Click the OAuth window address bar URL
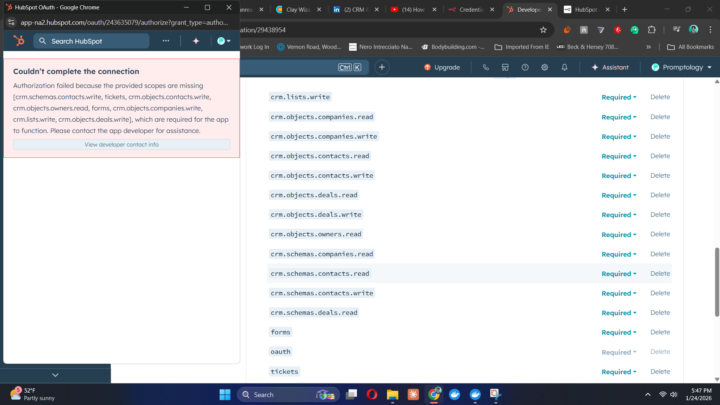Image resolution: width=720 pixels, height=405 pixels. tap(124, 22)
